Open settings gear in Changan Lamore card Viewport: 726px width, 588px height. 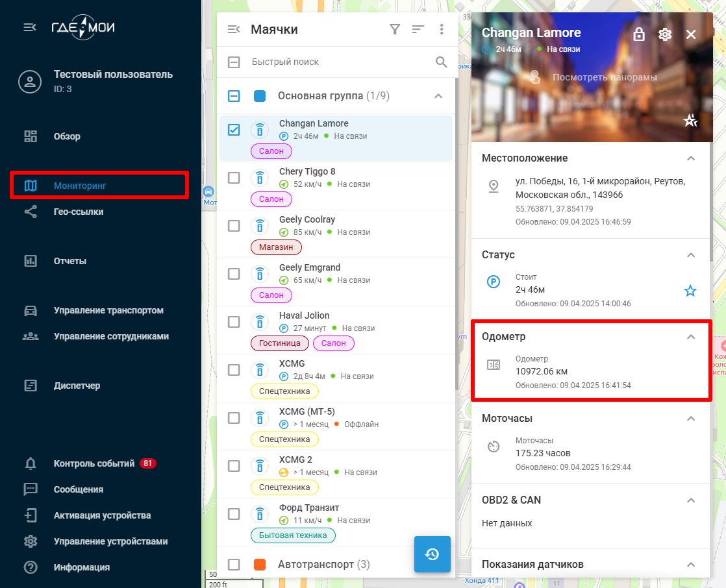coord(665,34)
